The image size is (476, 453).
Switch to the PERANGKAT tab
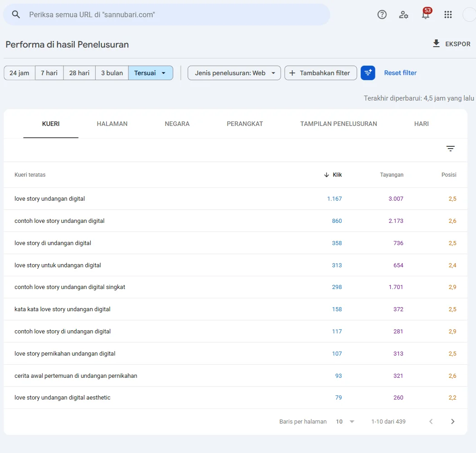[245, 124]
